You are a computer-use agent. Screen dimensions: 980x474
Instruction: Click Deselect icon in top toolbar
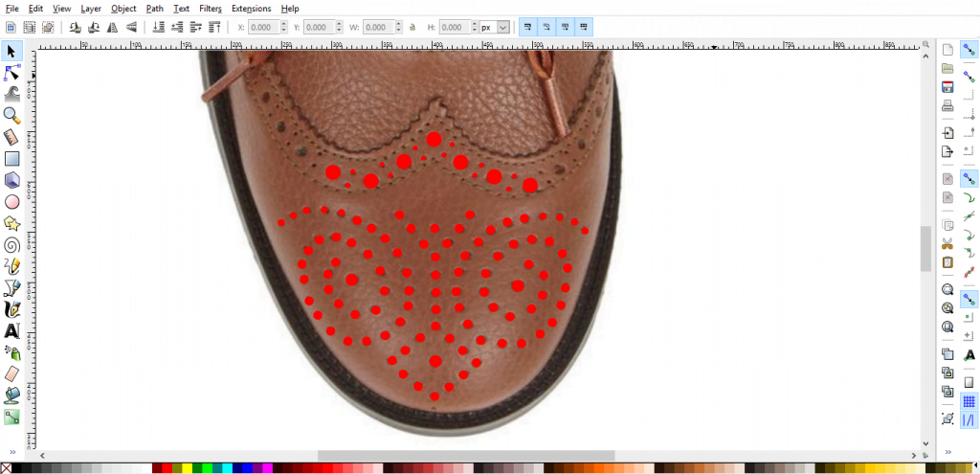click(48, 27)
